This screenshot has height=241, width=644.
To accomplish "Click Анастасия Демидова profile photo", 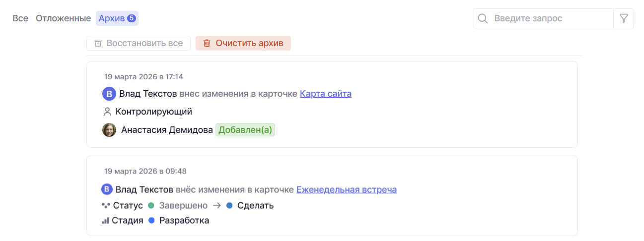I will pyautogui.click(x=109, y=130).
